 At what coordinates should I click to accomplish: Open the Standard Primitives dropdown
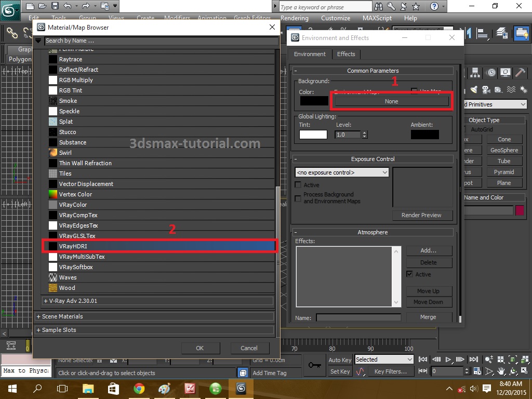click(x=495, y=104)
